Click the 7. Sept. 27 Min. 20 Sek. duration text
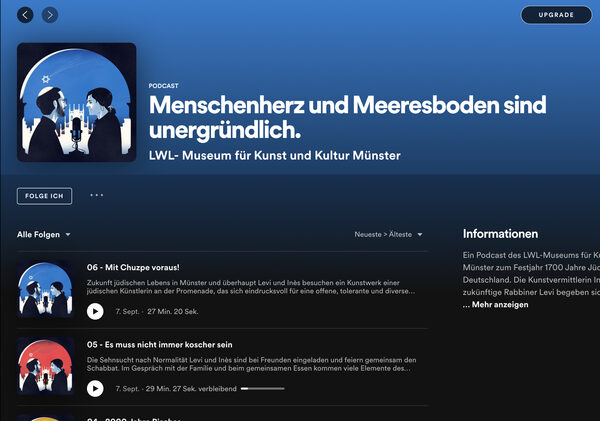Viewport: 600px width, 421px height. point(157,312)
